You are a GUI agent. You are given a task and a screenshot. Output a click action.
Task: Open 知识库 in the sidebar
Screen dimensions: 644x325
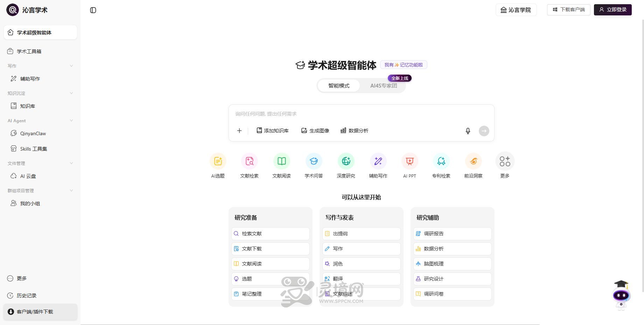[x=40, y=106]
